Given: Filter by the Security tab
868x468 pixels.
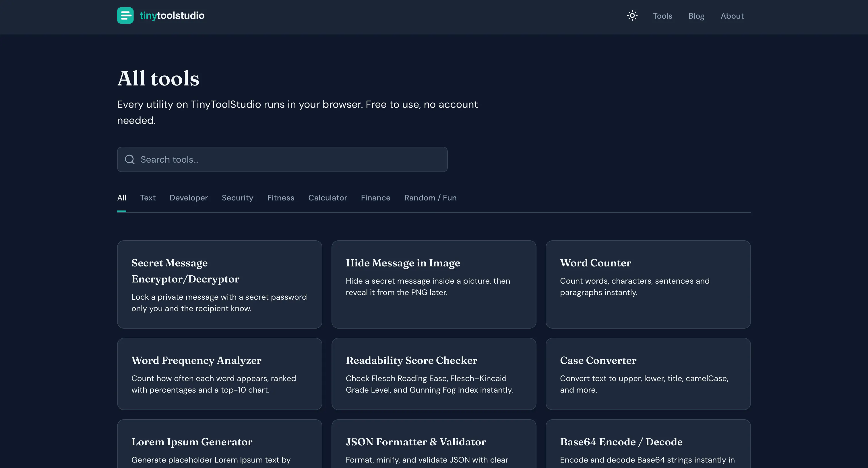Looking at the screenshot, I should 238,198.
